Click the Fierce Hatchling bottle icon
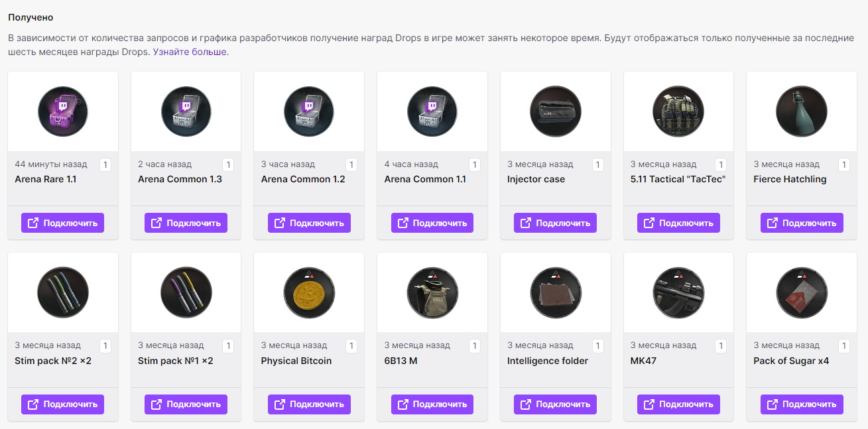The height and width of the screenshot is (429, 868). (x=802, y=111)
